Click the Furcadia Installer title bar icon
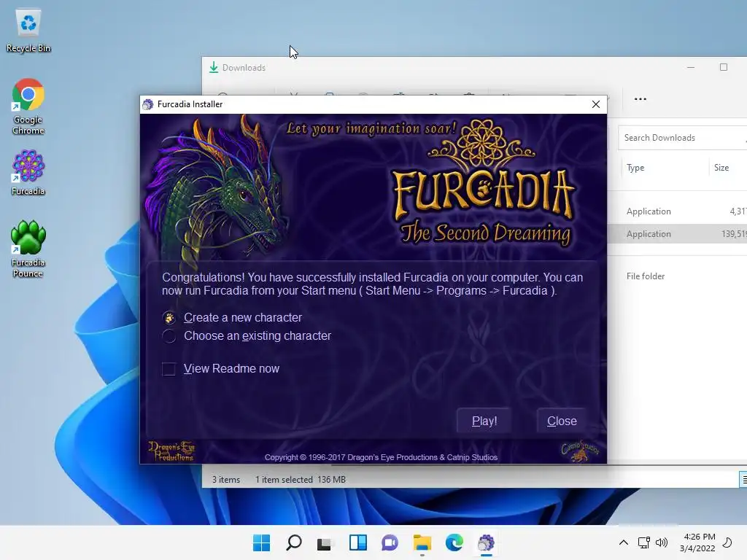The image size is (747, 560). [148, 104]
